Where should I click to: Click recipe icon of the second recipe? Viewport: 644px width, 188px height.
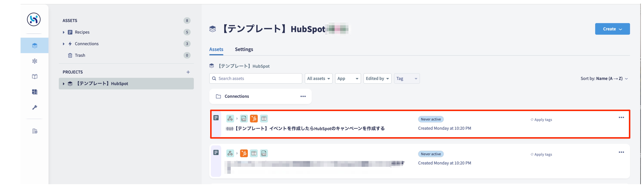(216, 152)
